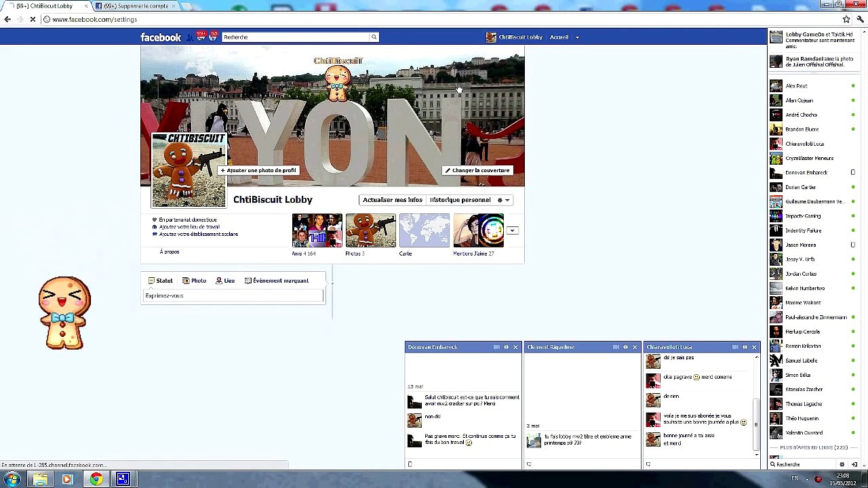
Task: Open chat with Maxime Valrant
Action: (812, 303)
